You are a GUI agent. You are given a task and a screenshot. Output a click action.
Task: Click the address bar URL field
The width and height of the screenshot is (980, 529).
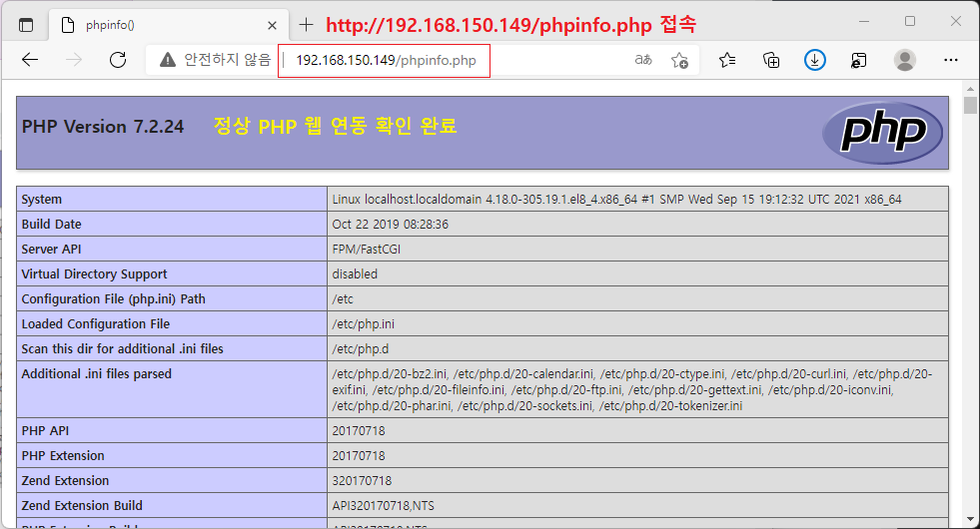click(386, 61)
